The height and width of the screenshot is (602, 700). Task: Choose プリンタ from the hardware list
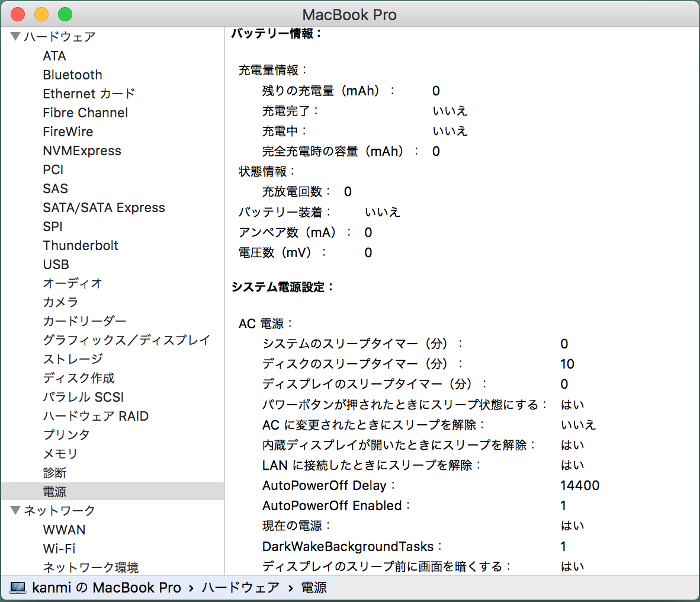[66, 435]
